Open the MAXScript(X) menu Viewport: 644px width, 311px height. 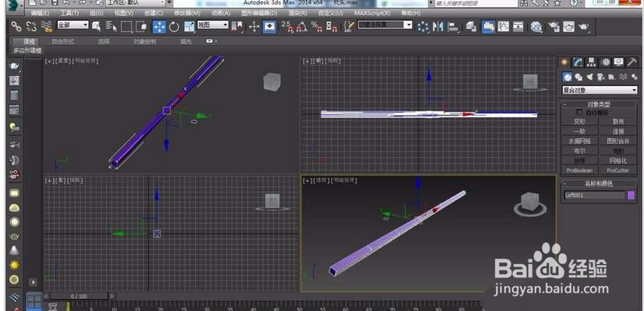click(x=372, y=13)
